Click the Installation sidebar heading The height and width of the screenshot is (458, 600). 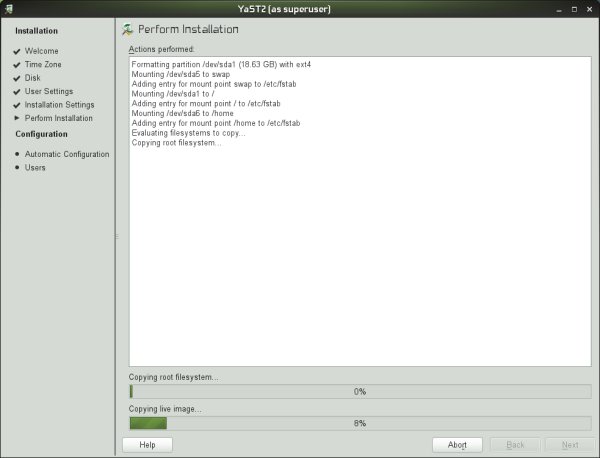(36, 31)
